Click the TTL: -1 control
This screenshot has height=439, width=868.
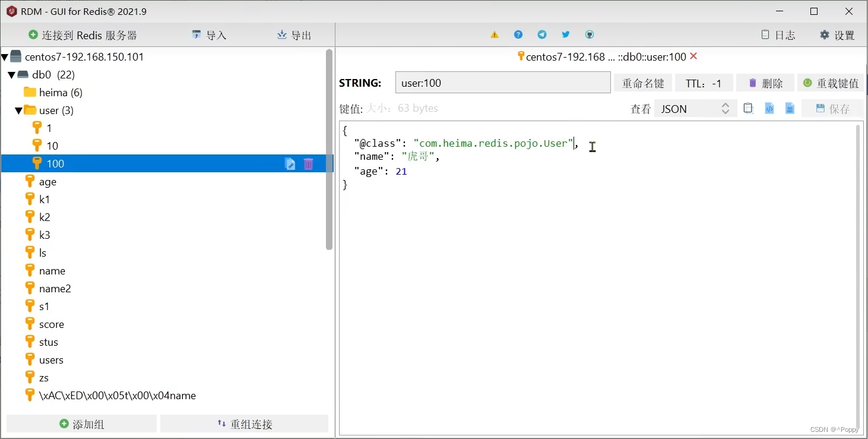pyautogui.click(x=704, y=83)
